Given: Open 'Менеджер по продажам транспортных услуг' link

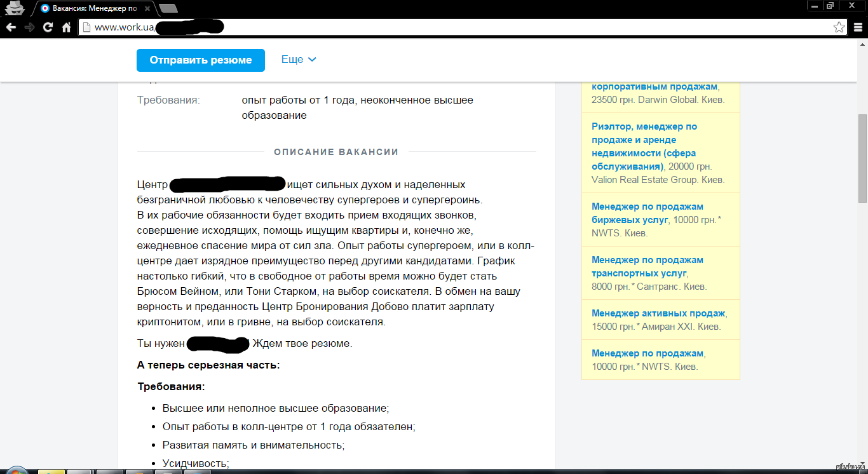Looking at the screenshot, I should [x=648, y=266].
